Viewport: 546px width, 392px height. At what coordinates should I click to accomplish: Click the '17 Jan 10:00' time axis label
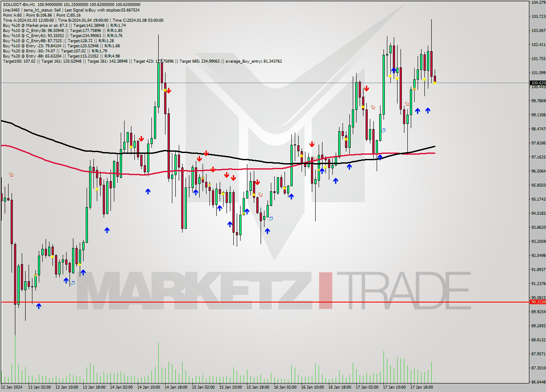(394, 387)
